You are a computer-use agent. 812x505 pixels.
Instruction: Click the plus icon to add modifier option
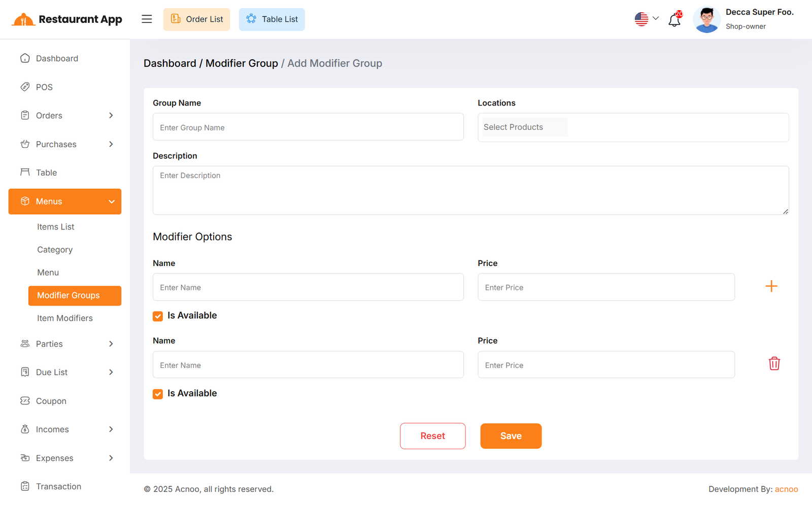771,286
